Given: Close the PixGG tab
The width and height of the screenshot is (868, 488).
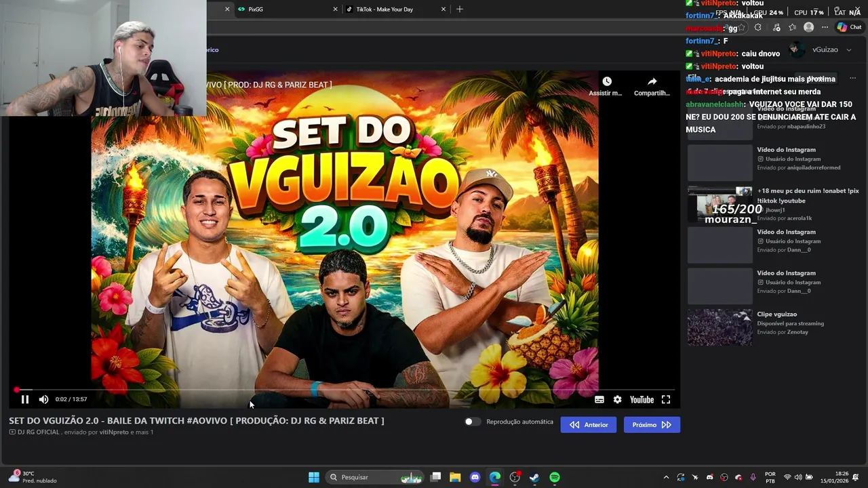Looking at the screenshot, I should (335, 9).
